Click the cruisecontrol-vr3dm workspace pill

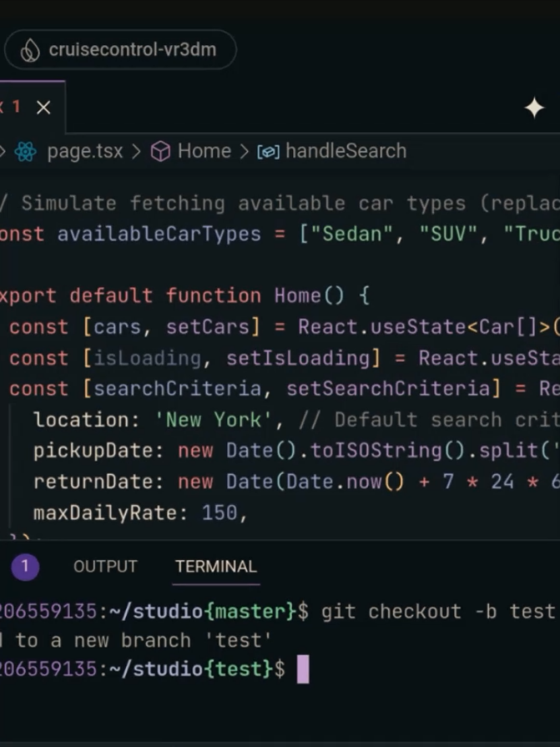(x=120, y=49)
